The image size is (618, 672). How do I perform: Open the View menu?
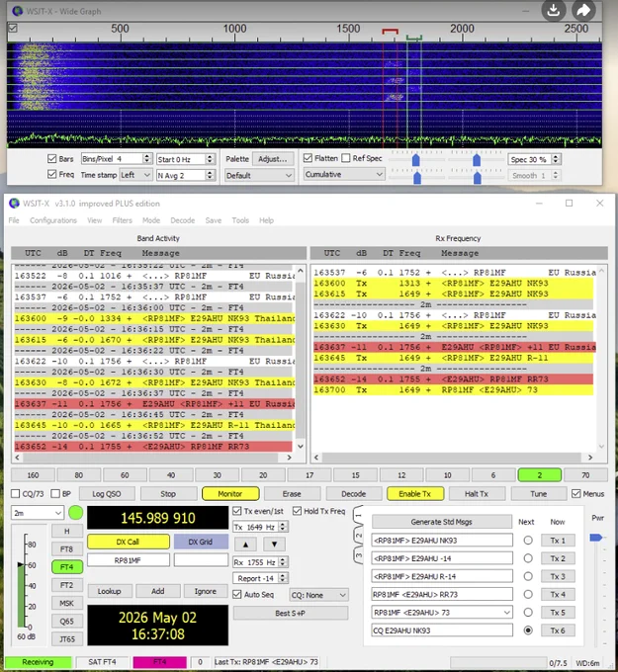tap(94, 220)
